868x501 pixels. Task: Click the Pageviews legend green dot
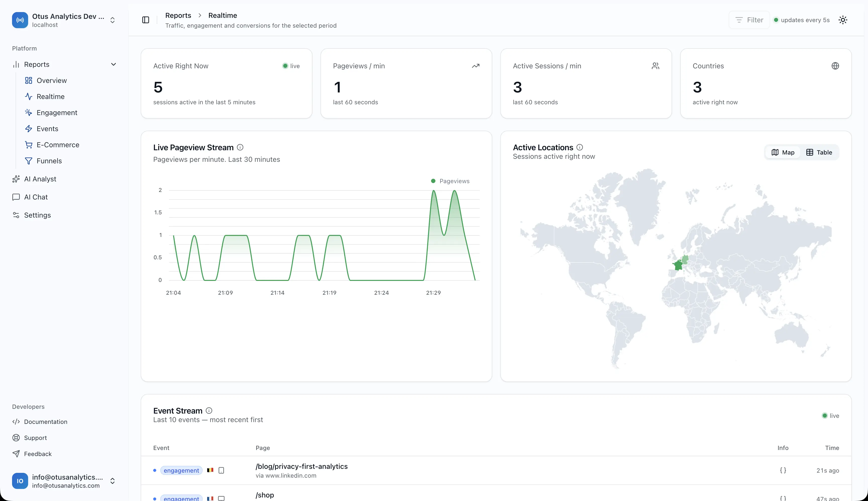433,181
